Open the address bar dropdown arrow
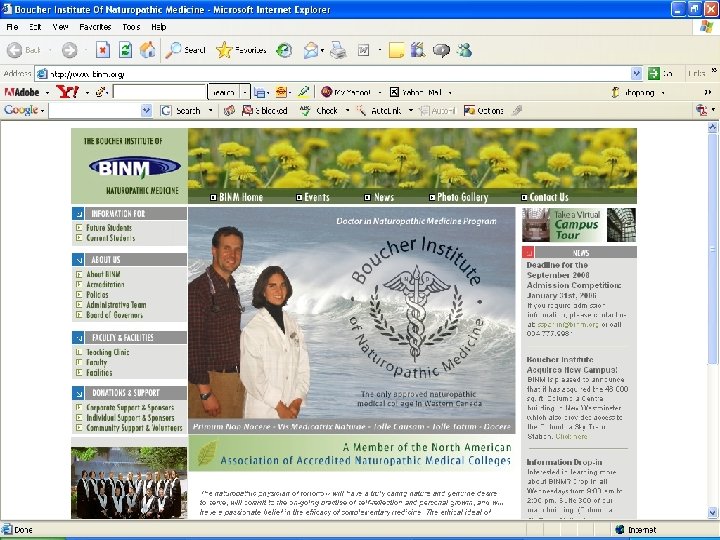720x540 pixels. point(636,73)
